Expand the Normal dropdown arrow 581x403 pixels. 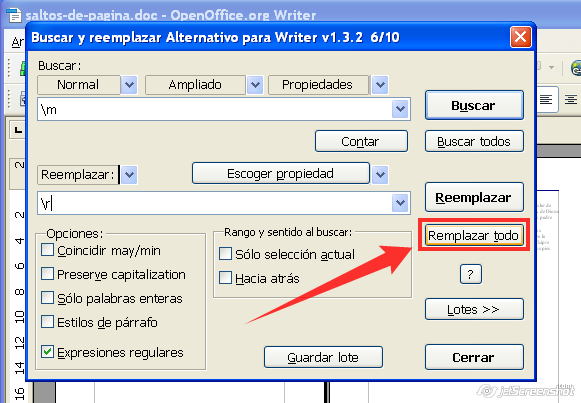[129, 85]
